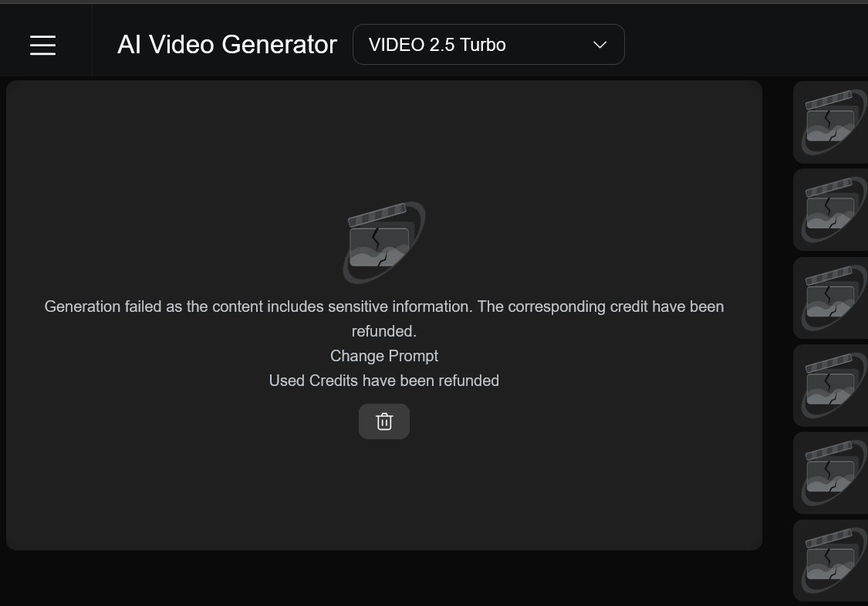Delete the failed generation with trash icon

(383, 421)
